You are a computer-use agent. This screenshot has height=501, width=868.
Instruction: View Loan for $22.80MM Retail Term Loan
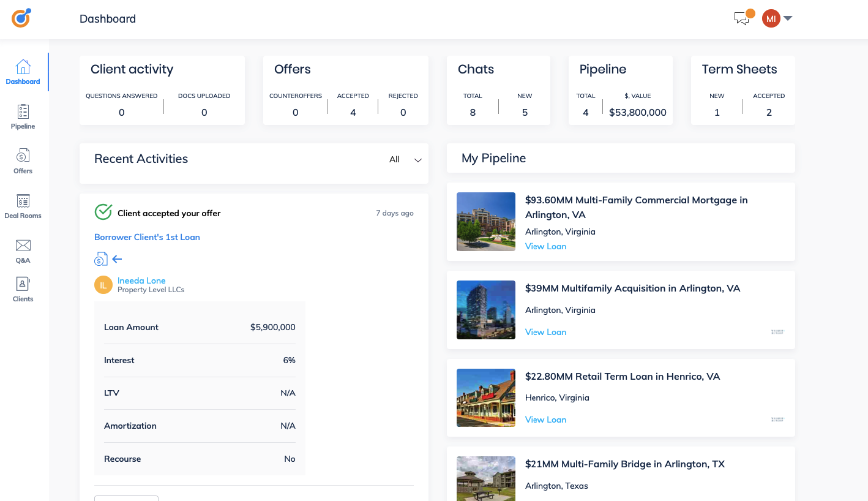click(545, 420)
